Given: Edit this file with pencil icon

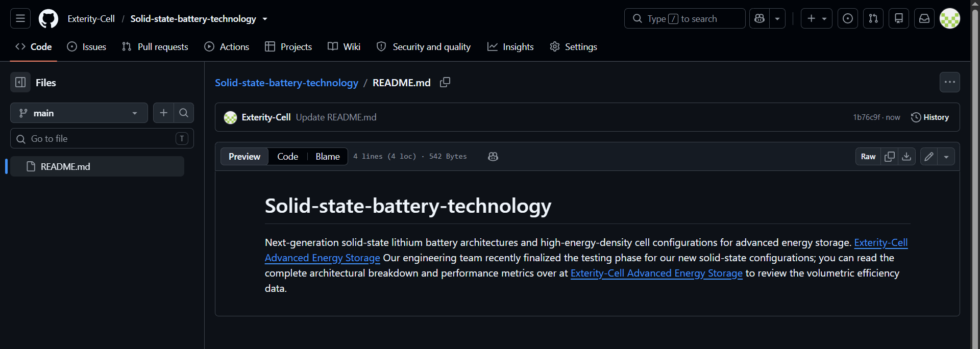Looking at the screenshot, I should (929, 156).
